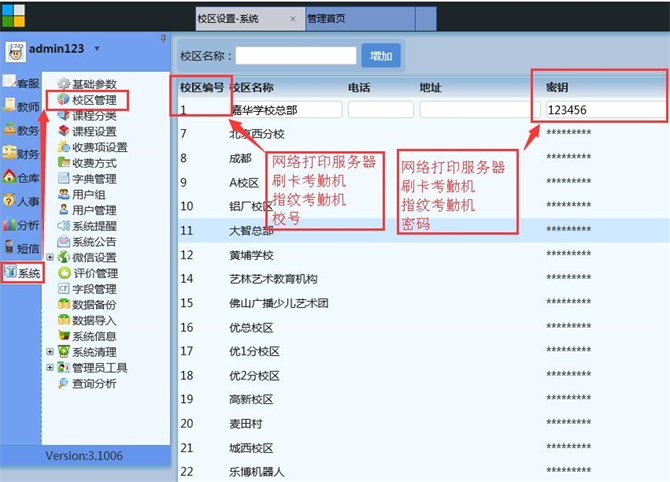Open 字典管理 in the system menu
This screenshot has height=482, width=670.
coord(93,178)
